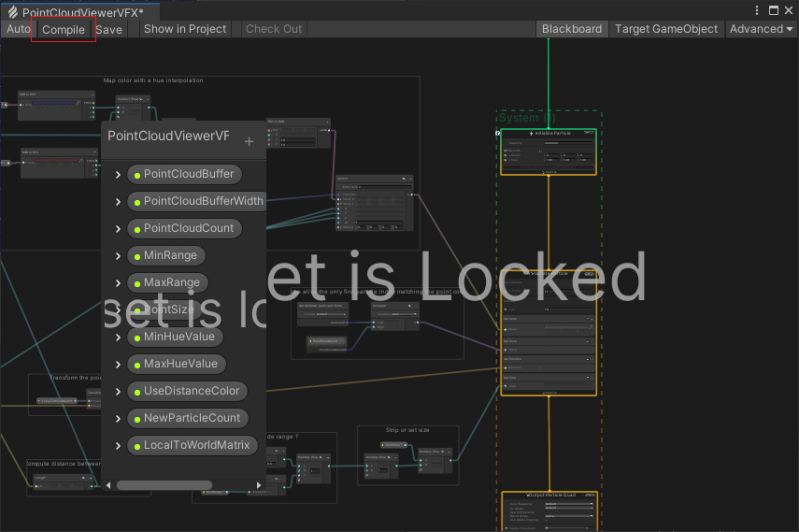The height and width of the screenshot is (532, 799).
Task: Click the PointCloudViewerVF blackboard title
Action: (x=168, y=136)
